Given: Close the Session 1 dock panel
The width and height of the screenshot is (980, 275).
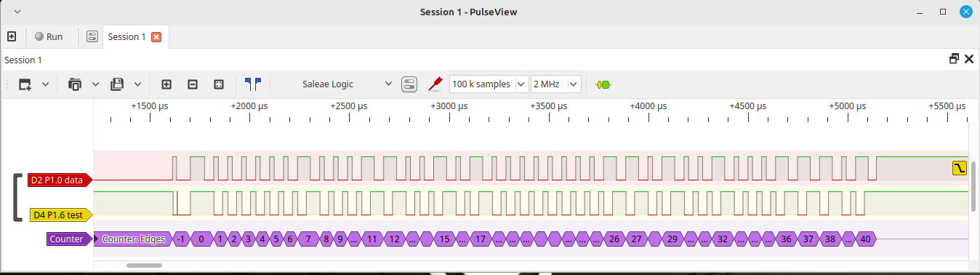Looking at the screenshot, I should [x=969, y=59].
